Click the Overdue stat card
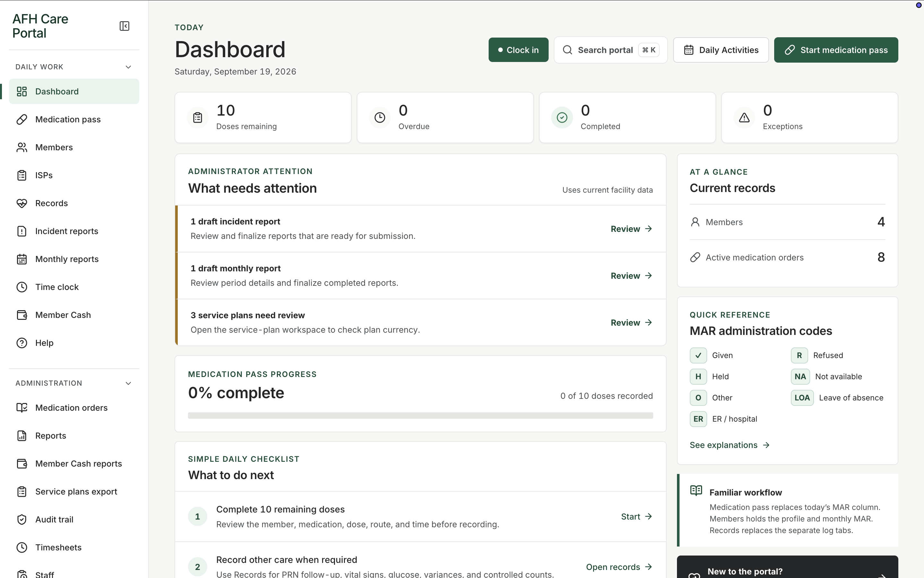The width and height of the screenshot is (924, 578). [445, 117]
